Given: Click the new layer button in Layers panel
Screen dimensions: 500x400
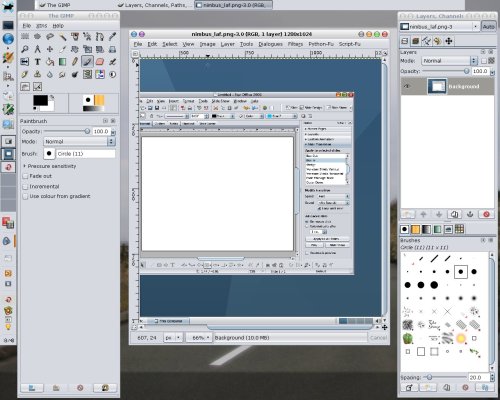Looking at the screenshot, I should pos(408,214).
